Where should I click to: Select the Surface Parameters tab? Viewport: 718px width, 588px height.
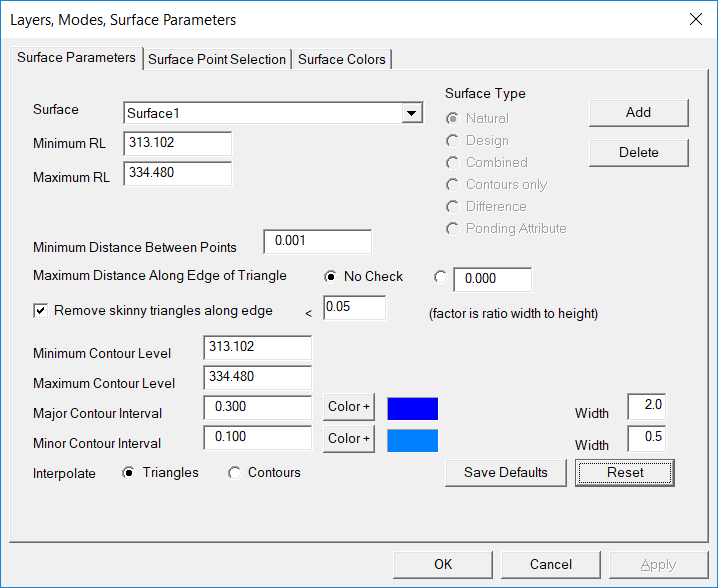coord(76,58)
